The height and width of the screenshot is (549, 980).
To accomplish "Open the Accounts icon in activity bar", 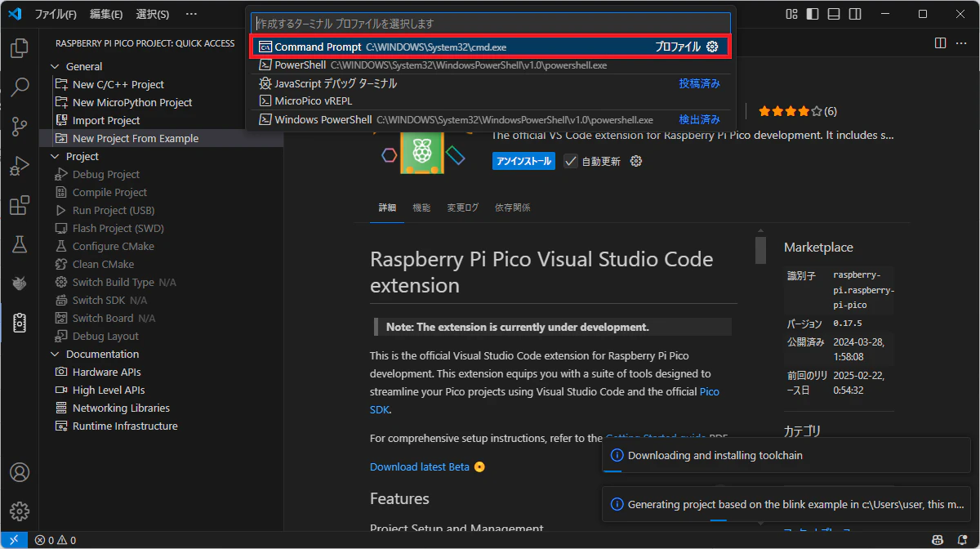I will tap(19, 472).
